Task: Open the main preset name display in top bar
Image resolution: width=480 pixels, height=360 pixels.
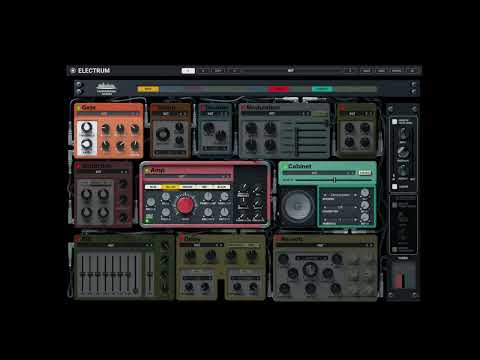Action: (291, 70)
